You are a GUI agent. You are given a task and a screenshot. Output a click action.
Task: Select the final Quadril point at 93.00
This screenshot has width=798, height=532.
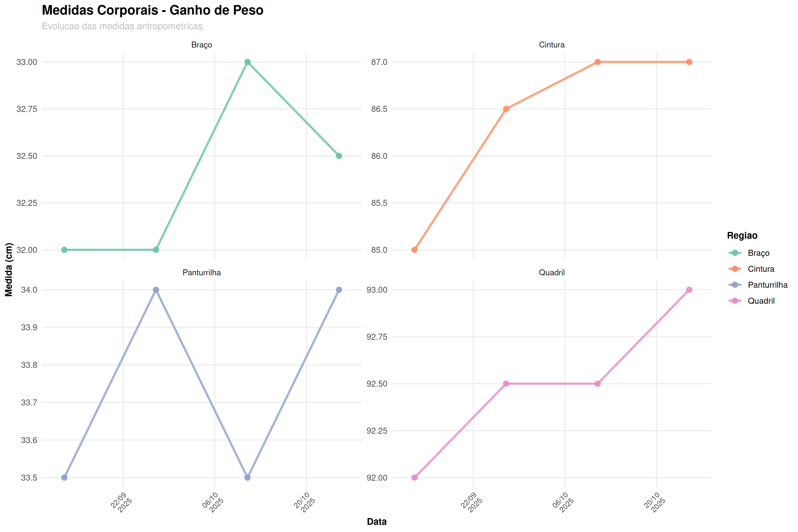coord(689,290)
